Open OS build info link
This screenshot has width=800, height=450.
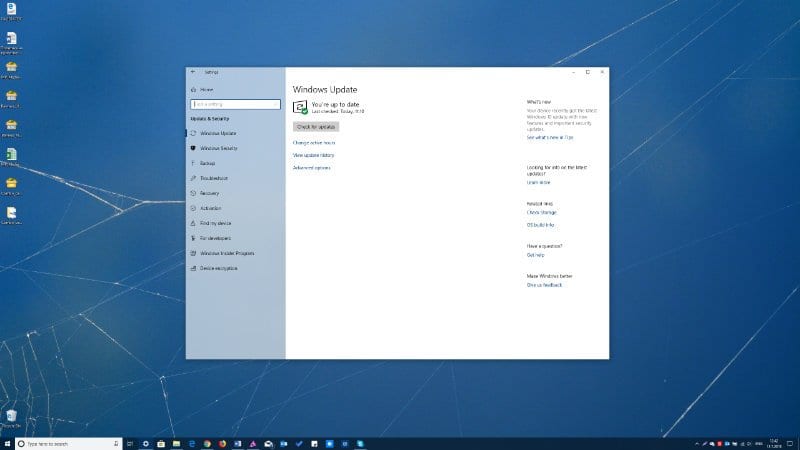[x=540, y=225]
